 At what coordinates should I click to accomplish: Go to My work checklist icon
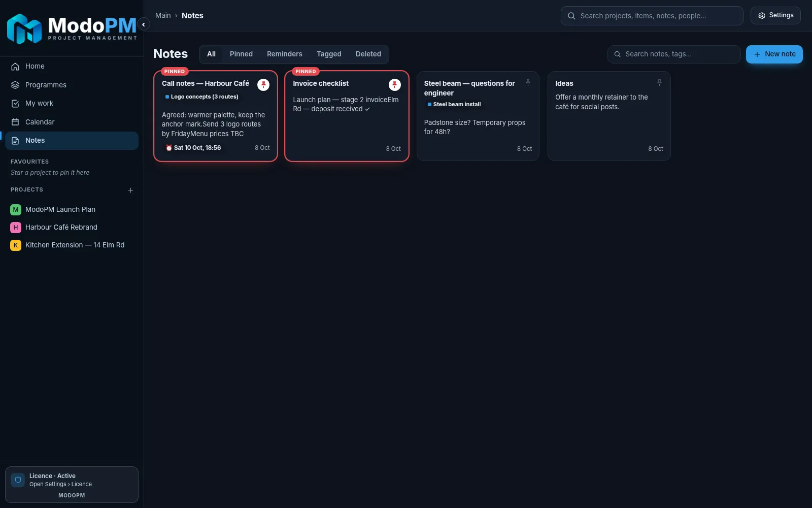point(15,104)
